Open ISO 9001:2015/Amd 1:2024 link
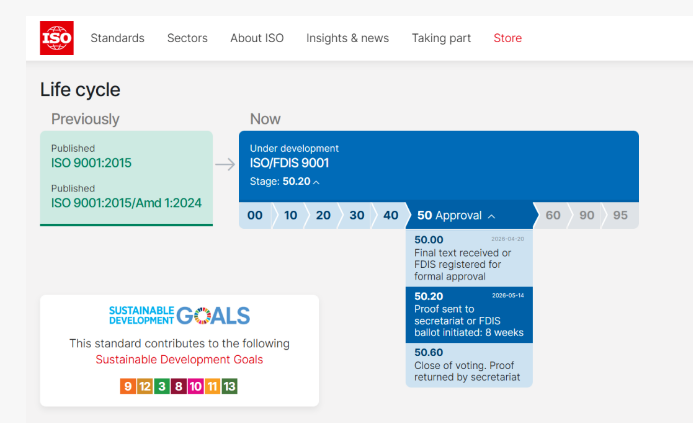This screenshot has height=423, width=693. (x=126, y=203)
